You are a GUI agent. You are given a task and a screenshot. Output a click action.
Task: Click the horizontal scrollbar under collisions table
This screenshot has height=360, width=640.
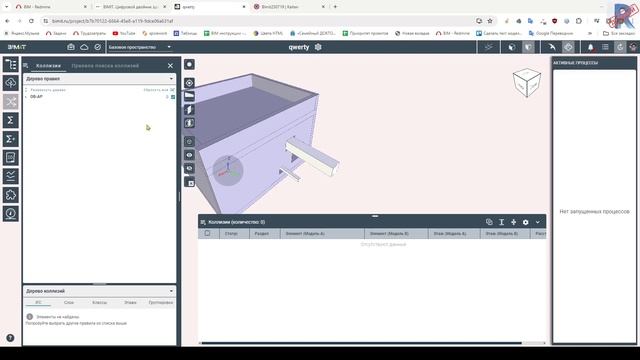click(x=362, y=343)
